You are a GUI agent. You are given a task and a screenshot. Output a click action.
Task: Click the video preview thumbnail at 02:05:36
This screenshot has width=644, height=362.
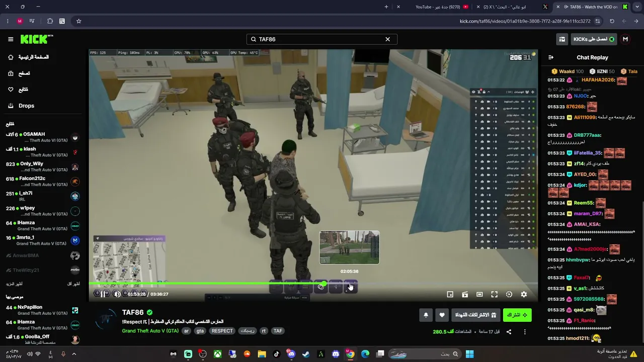(349, 247)
